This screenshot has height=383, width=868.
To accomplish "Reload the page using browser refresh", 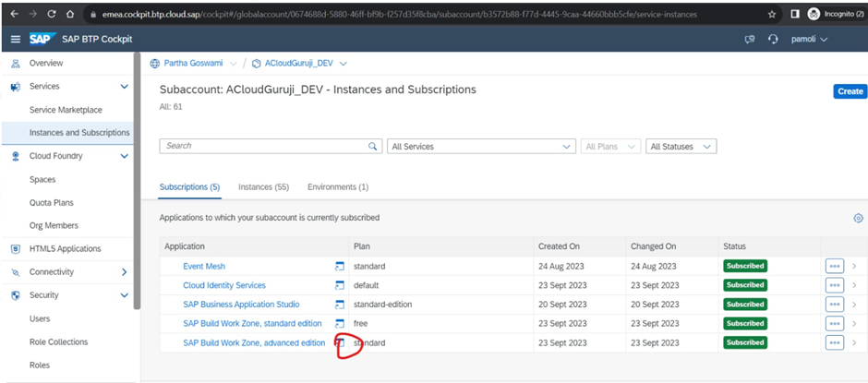I will (51, 14).
